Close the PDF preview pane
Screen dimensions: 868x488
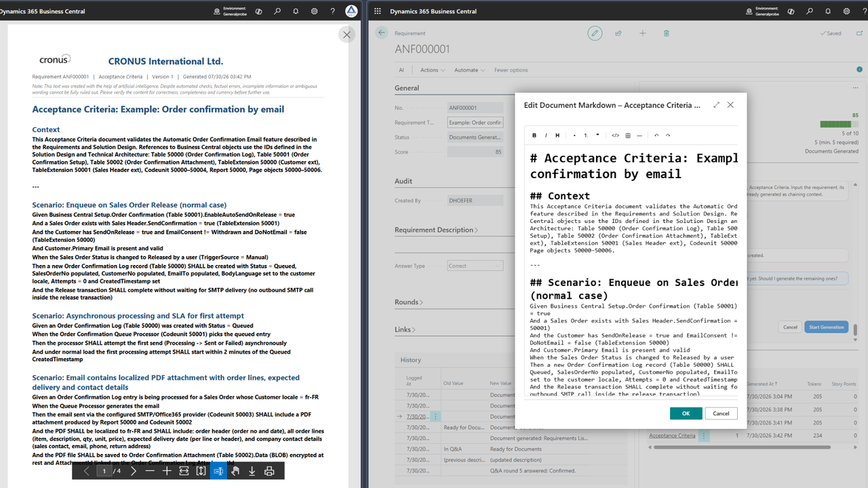(347, 35)
